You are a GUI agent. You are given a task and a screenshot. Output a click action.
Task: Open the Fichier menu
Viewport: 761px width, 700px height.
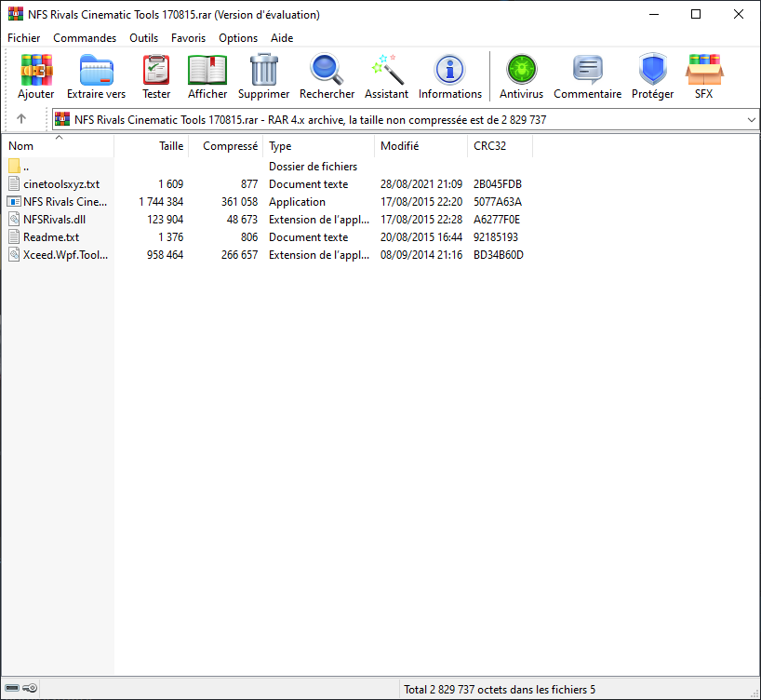(24, 38)
